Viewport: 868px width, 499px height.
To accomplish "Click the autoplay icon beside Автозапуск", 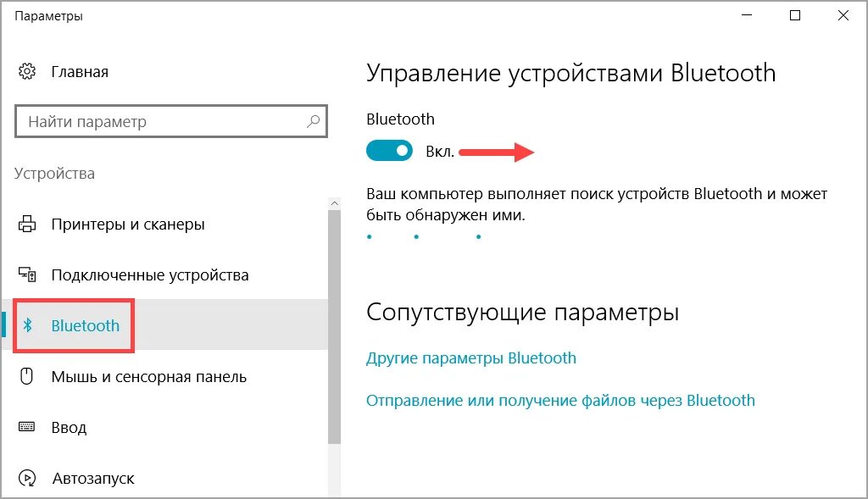I will pos(26,478).
